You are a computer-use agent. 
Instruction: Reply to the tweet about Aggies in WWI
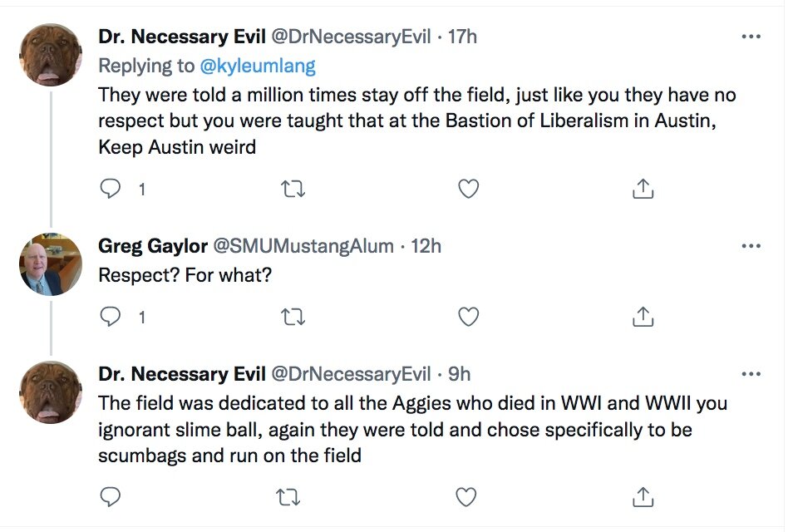click(x=111, y=497)
